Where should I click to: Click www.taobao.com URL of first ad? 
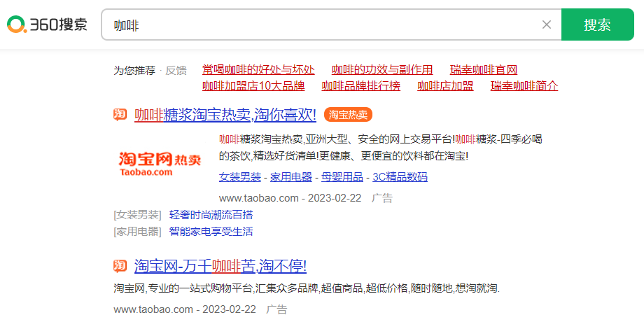[259, 198]
